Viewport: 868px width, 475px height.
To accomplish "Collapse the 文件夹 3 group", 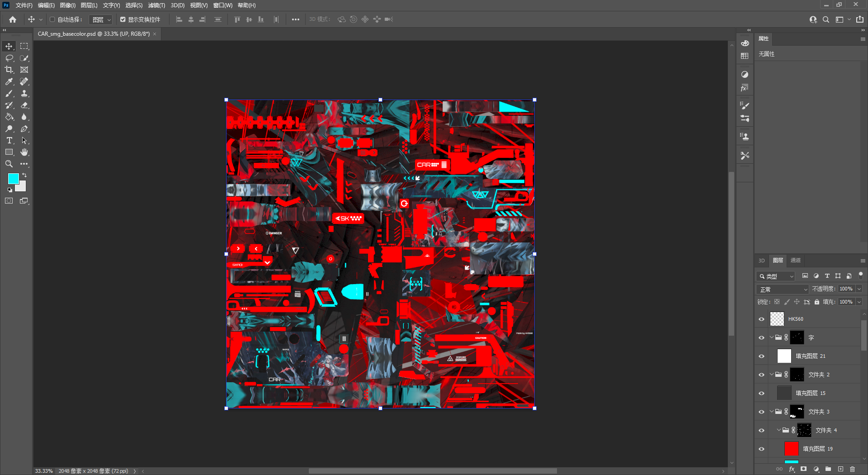I will pos(771,411).
